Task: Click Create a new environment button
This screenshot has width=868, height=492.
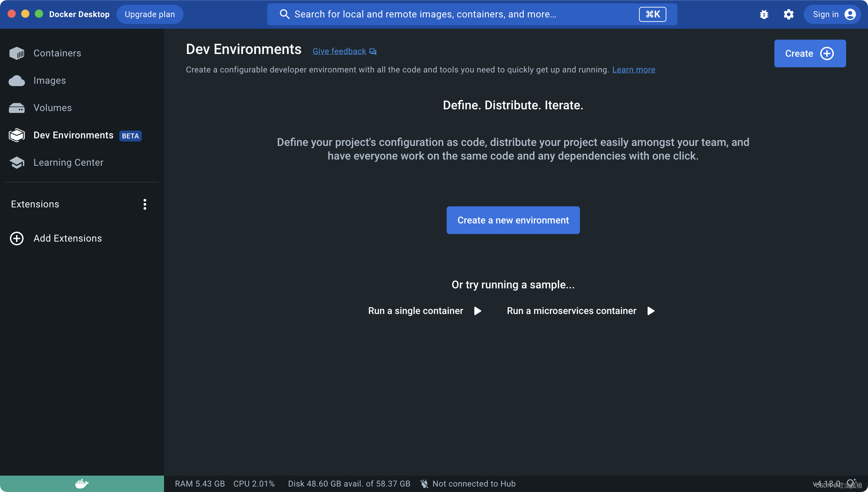Action: coord(513,220)
